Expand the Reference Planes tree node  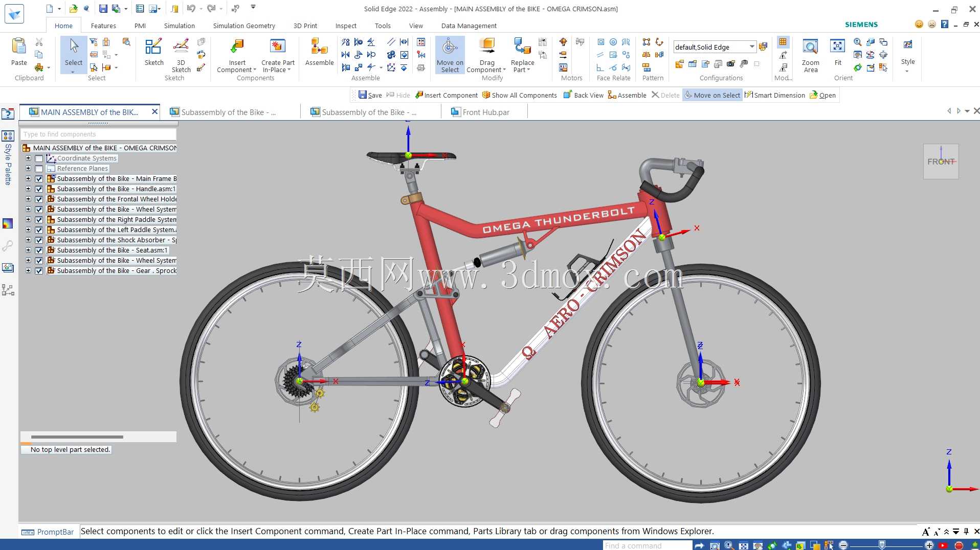tap(28, 169)
